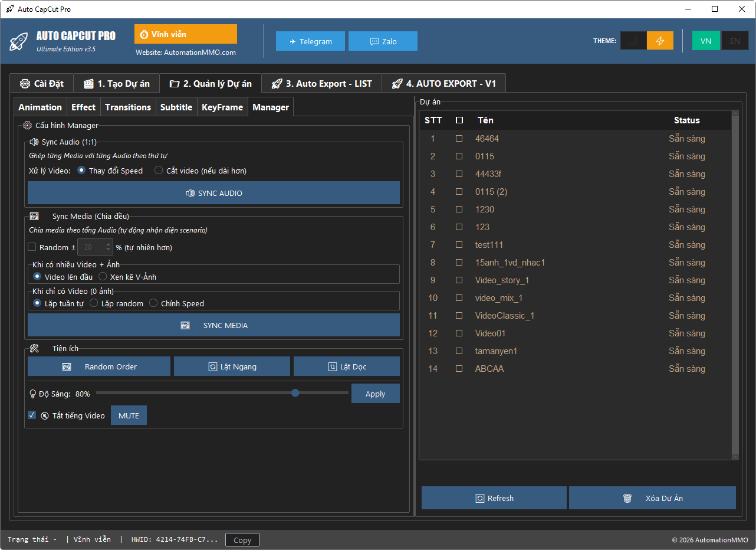Click the HWID text in status bar
The height and width of the screenshot is (550, 756).
click(175, 539)
